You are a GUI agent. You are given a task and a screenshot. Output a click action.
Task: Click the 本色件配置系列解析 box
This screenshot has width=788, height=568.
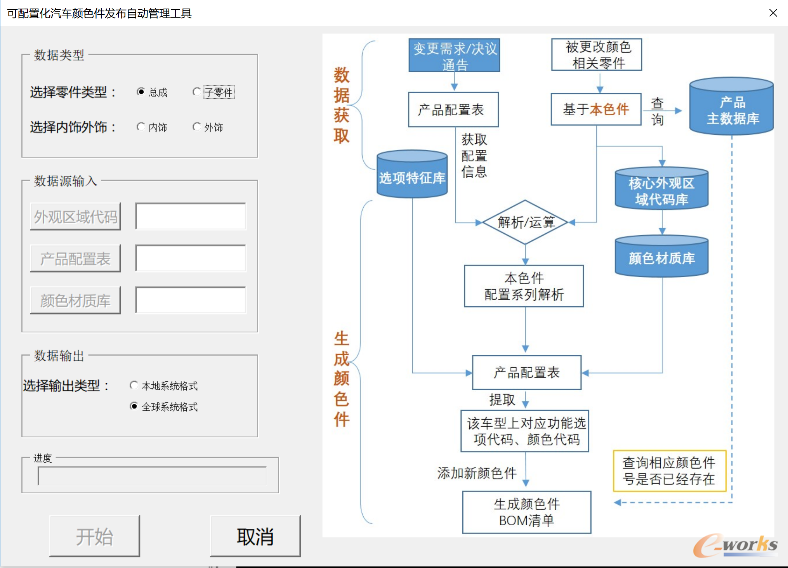click(524, 286)
